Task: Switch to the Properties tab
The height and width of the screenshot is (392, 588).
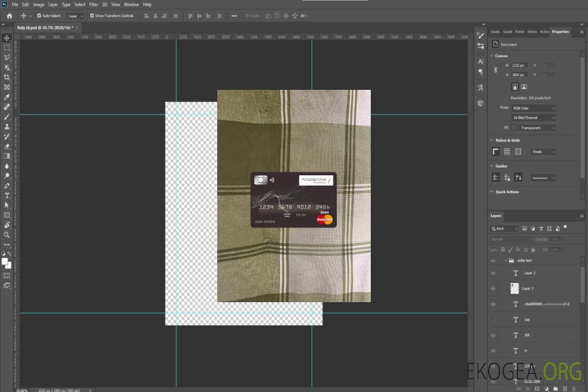Action: [x=560, y=32]
